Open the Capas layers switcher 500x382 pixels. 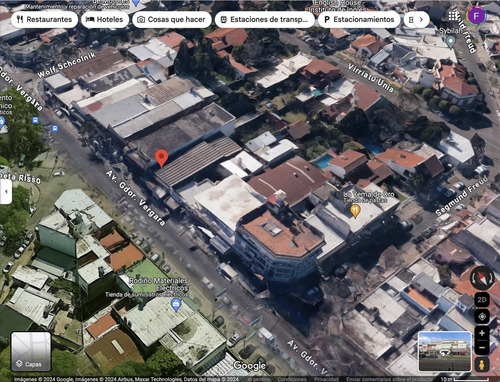(31, 351)
